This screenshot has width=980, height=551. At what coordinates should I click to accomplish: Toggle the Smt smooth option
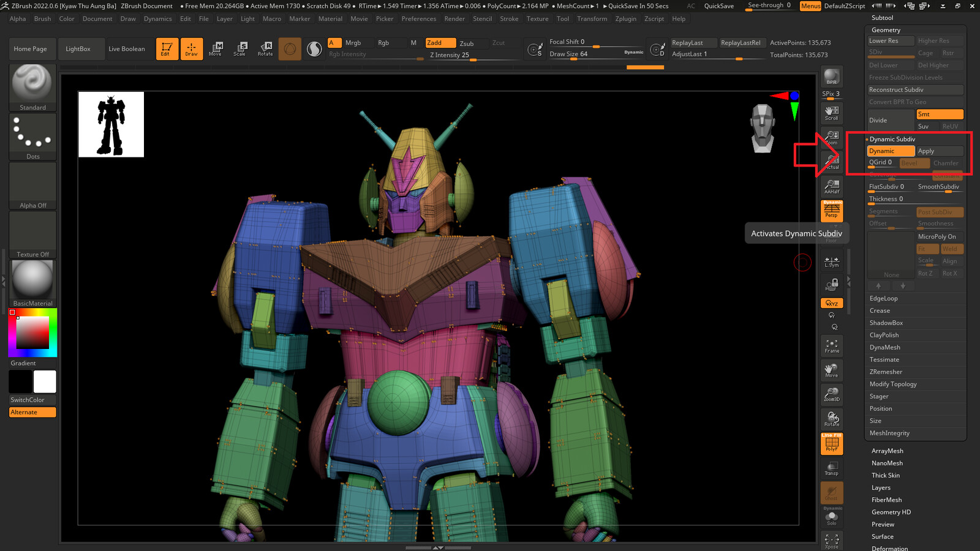point(940,114)
